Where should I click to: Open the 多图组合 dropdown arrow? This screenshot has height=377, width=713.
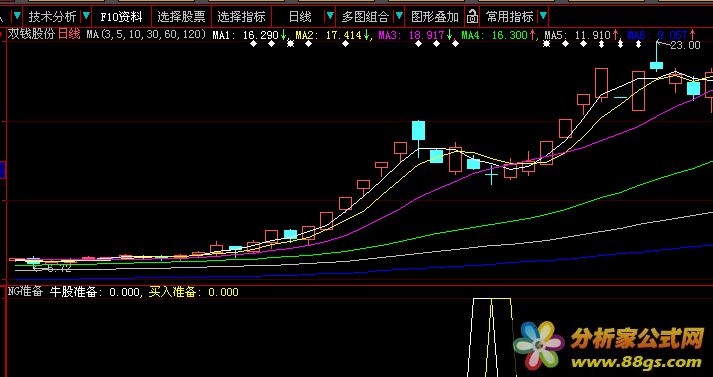pyautogui.click(x=399, y=17)
